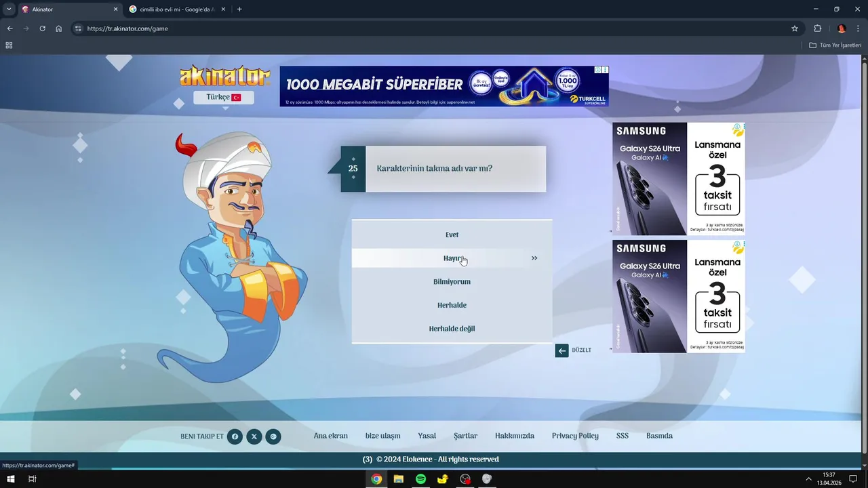Choose the Herhalde değil answer

pos(452,329)
